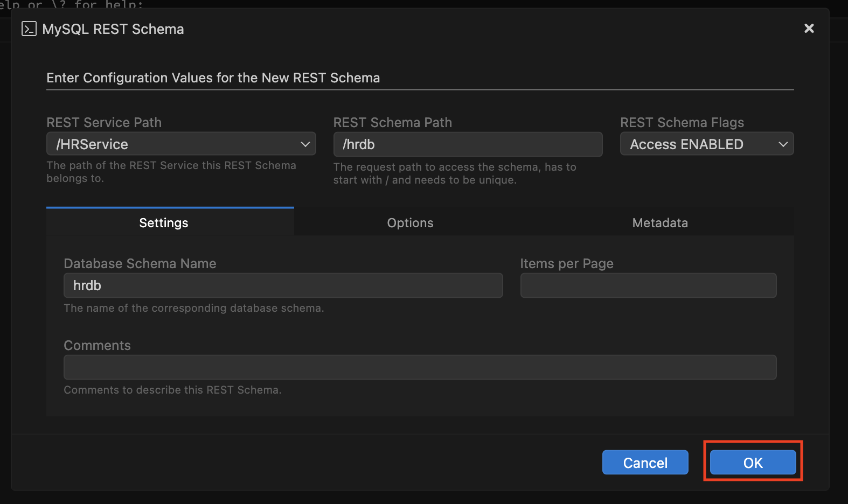
Task: Click the "REST Schema Flags" label
Action: point(682,123)
